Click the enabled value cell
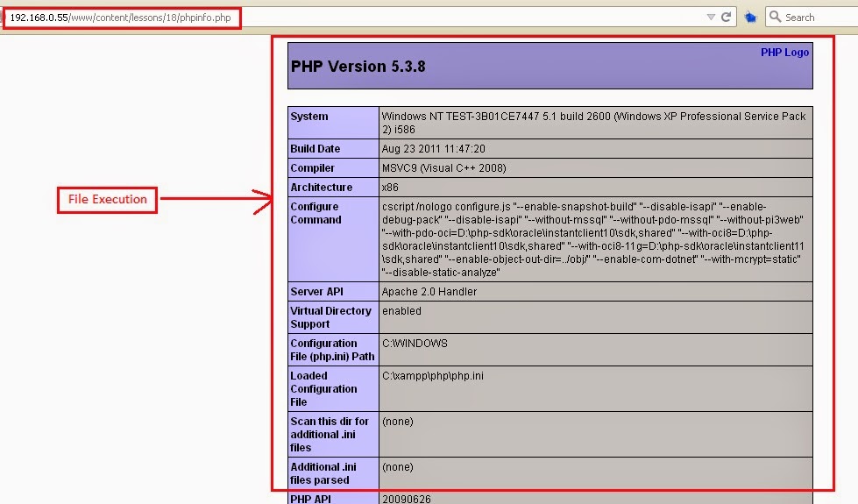Image resolution: width=858 pixels, height=504 pixels. (x=595, y=317)
